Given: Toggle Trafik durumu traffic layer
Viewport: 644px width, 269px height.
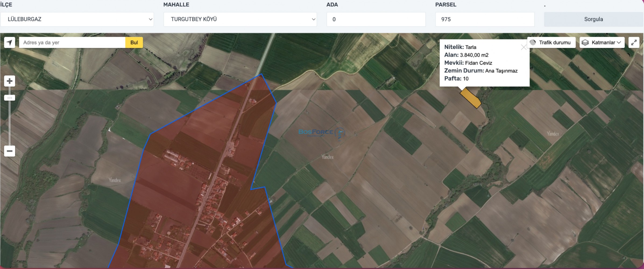Looking at the screenshot, I should coord(551,43).
